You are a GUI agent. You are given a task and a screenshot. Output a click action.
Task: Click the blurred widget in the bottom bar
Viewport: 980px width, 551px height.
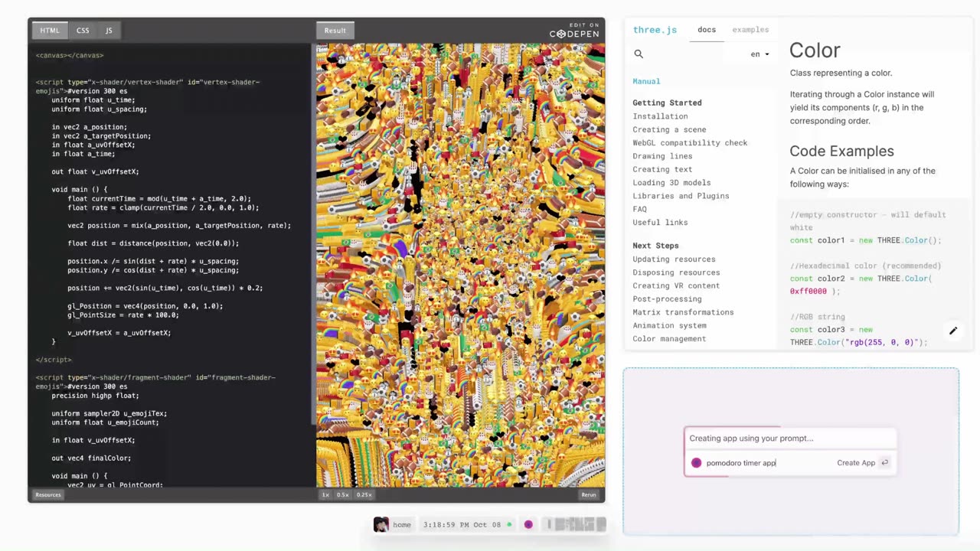point(575,524)
